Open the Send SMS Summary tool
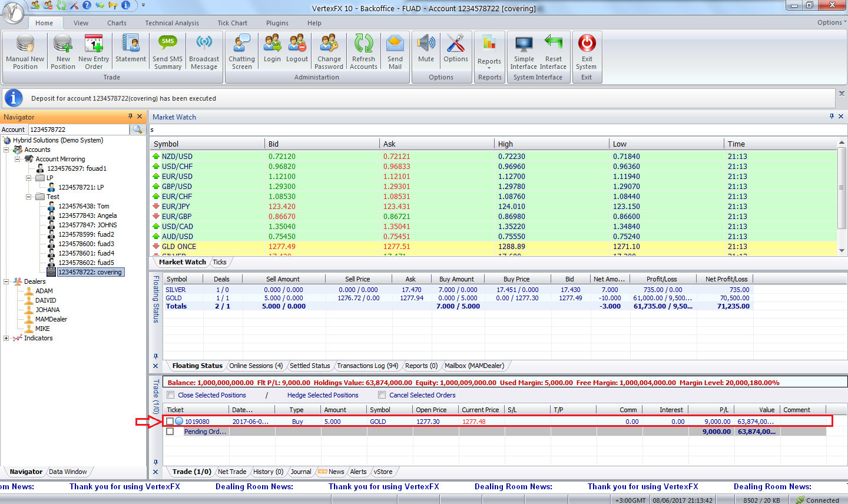 167,52
